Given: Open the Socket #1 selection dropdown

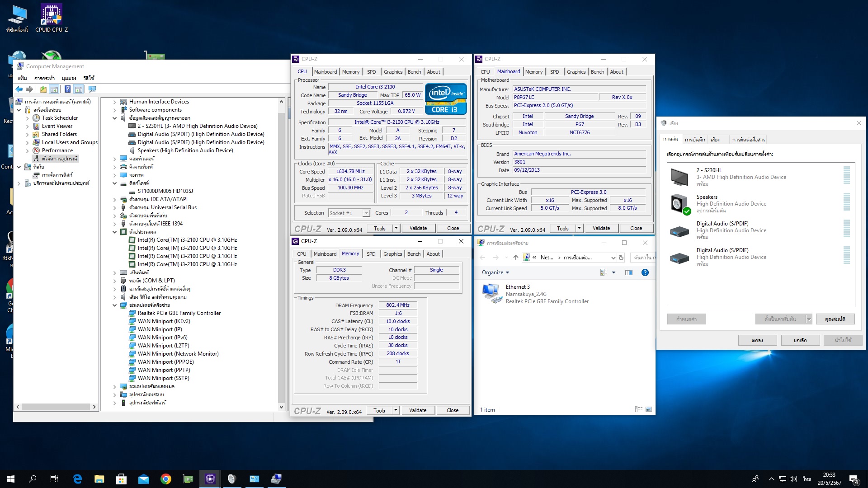Looking at the screenshot, I should 366,213.
